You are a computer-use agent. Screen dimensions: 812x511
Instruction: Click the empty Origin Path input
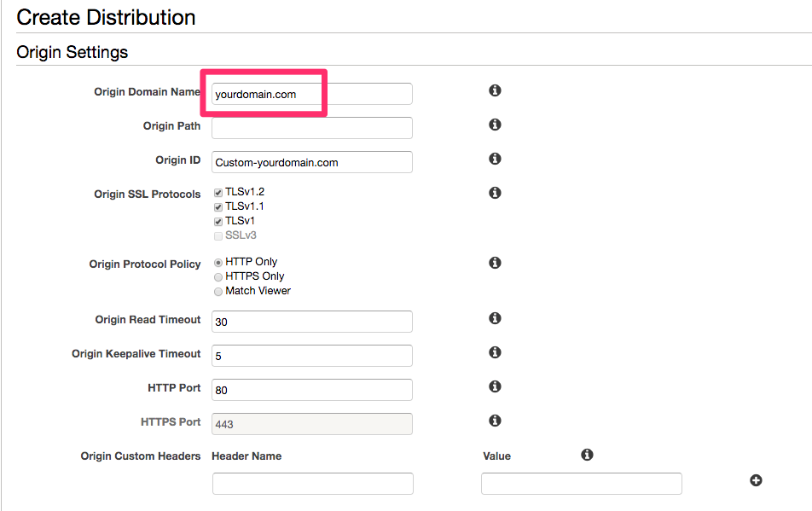[x=312, y=129]
